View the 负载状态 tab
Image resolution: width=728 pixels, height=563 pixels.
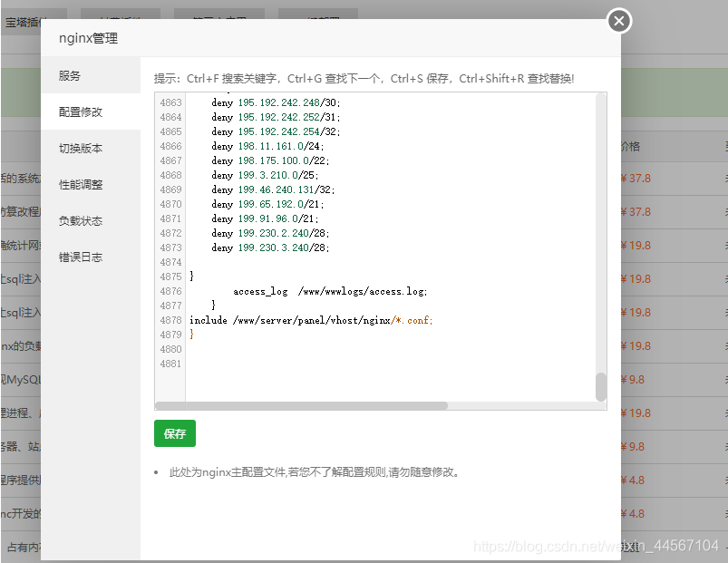(91, 220)
